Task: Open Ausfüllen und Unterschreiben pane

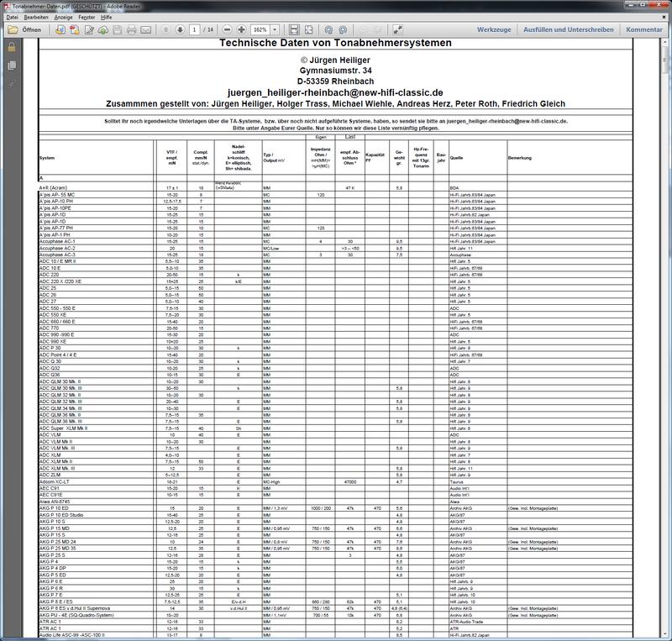Action: [x=569, y=29]
